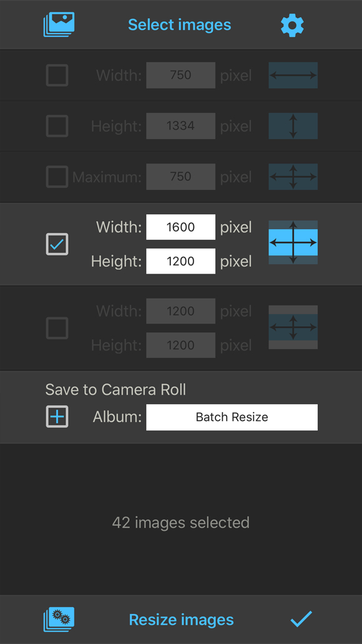
Task: Enable the Width 750 checkbox
Action: tap(57, 75)
